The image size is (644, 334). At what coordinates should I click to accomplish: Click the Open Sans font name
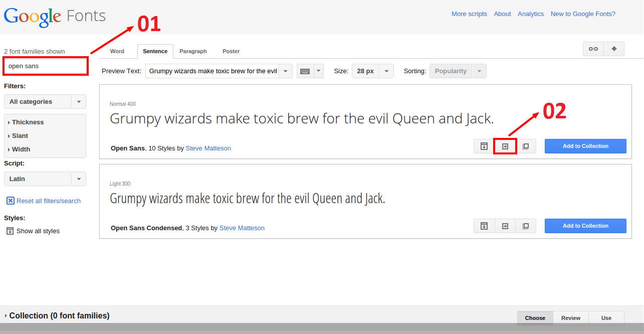click(x=128, y=148)
